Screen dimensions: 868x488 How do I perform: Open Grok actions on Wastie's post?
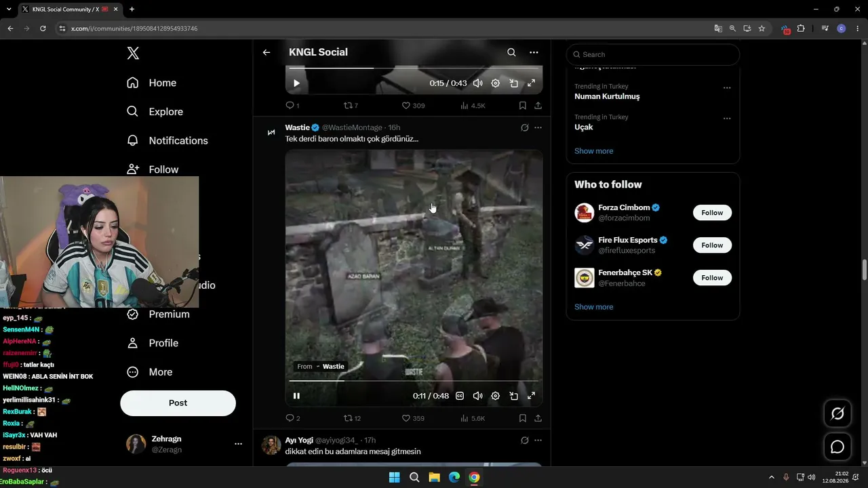(x=524, y=127)
